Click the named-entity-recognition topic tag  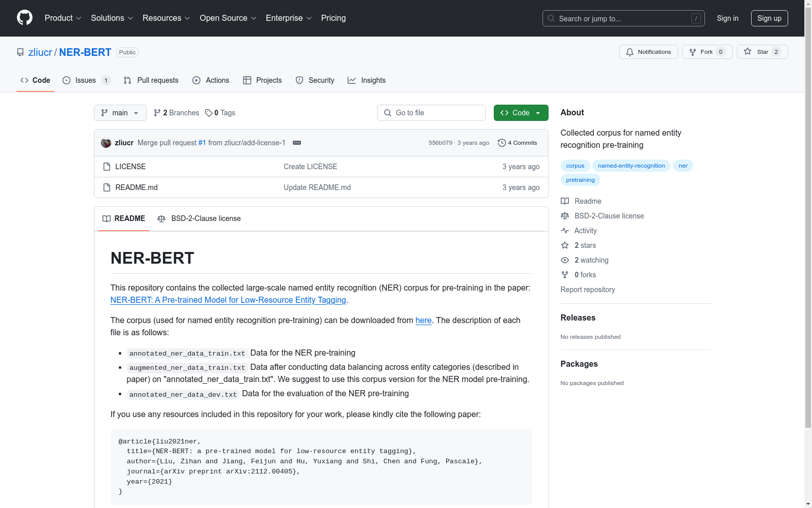click(x=631, y=166)
